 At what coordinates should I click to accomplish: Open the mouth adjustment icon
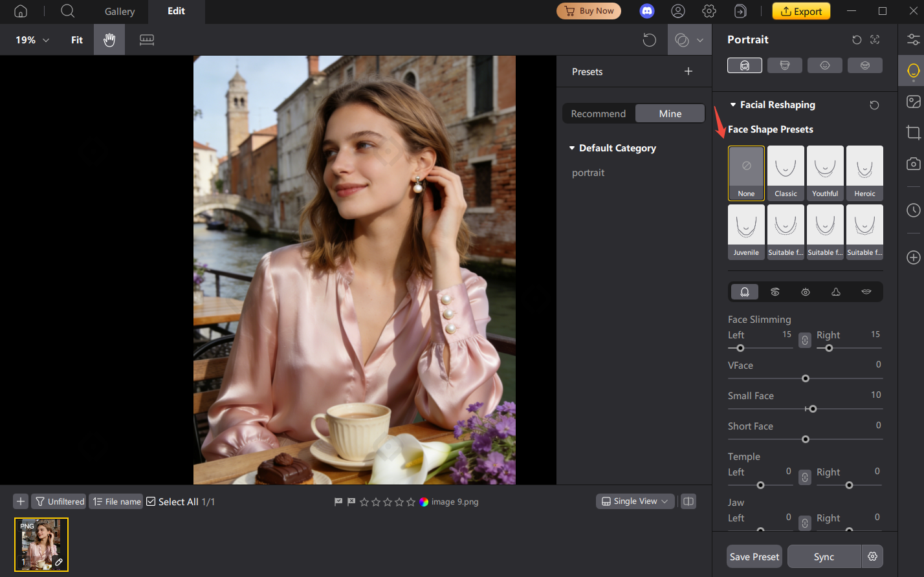pos(866,292)
